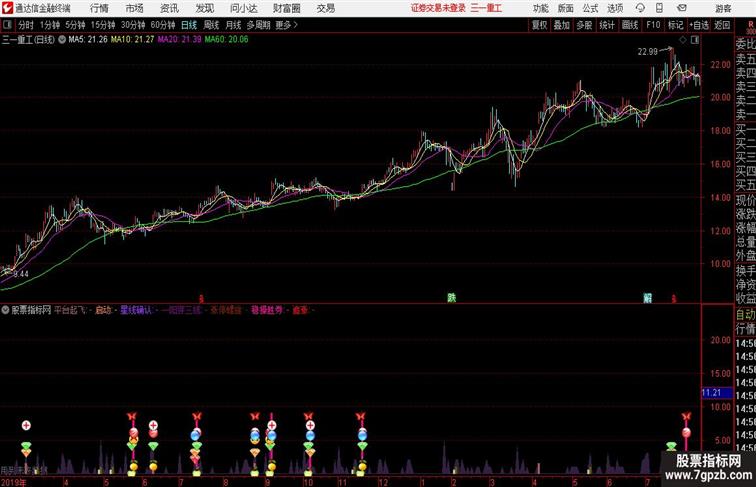
Task: Click the 标记 mark button
Action: [675, 25]
